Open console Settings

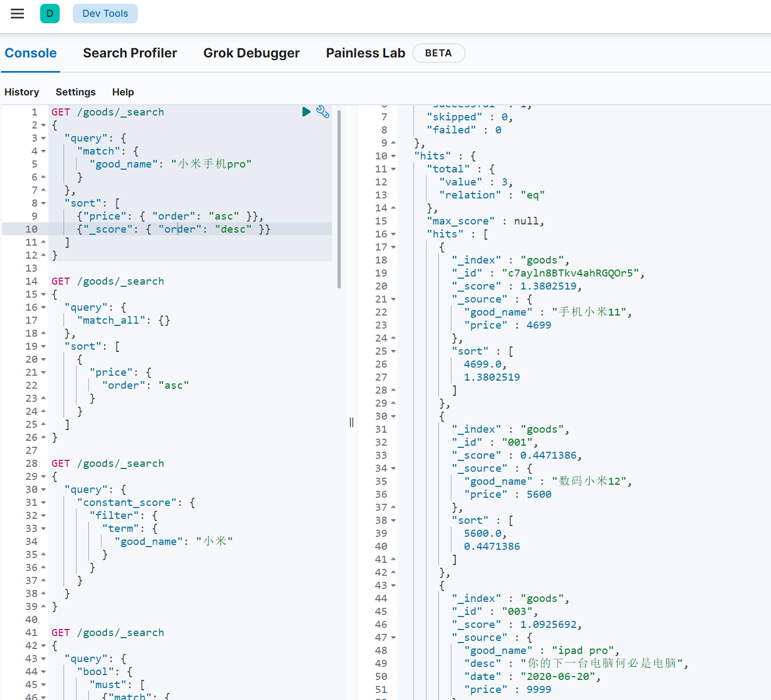pyautogui.click(x=75, y=92)
